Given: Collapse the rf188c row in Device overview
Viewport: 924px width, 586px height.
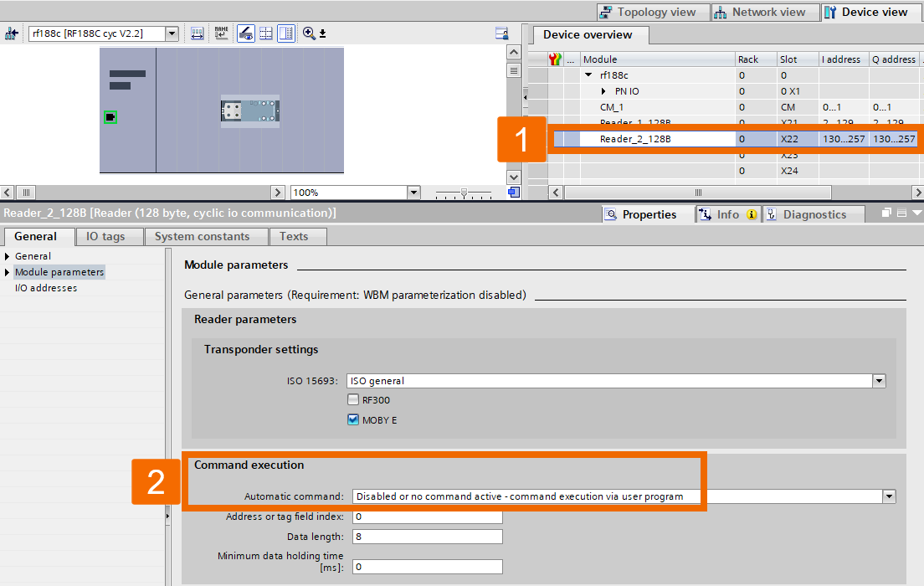Looking at the screenshot, I should (588, 75).
